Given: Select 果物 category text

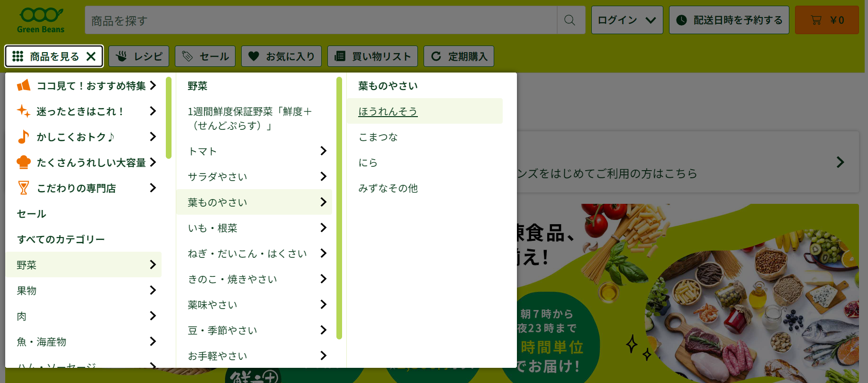Looking at the screenshot, I should 27,291.
